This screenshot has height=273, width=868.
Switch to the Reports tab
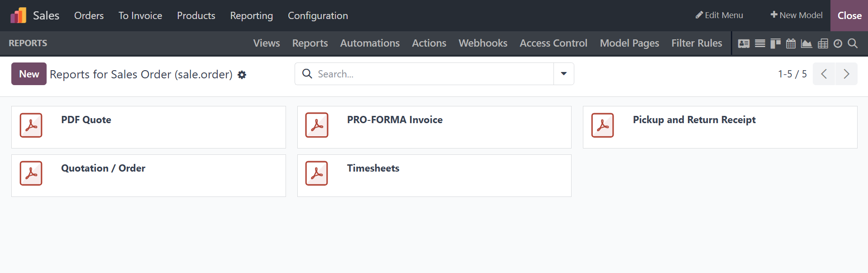pos(310,43)
